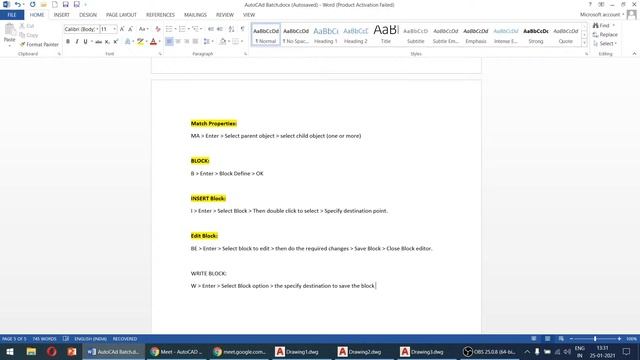Open the Bullets list dropdown
640x360 pixels.
[171, 29]
